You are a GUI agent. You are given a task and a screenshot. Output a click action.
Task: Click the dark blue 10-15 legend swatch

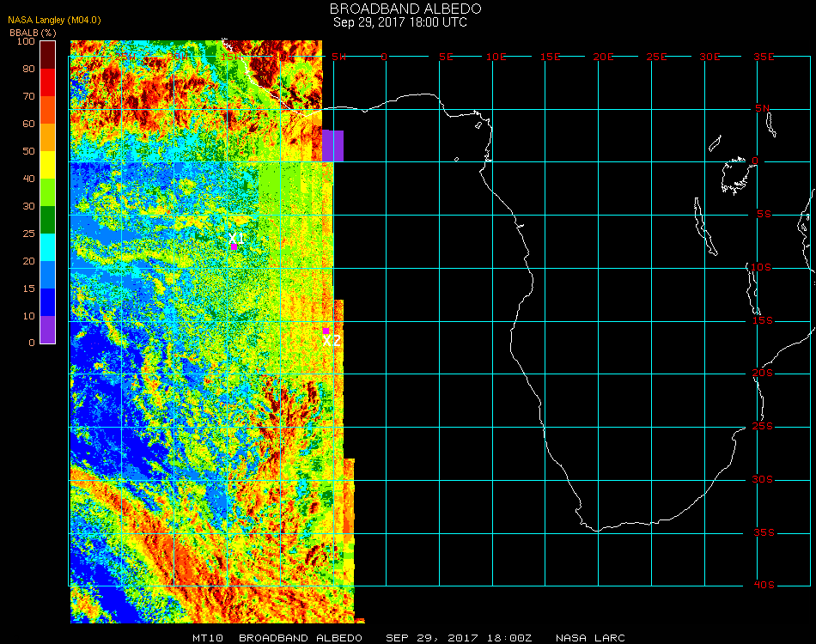click(x=48, y=301)
